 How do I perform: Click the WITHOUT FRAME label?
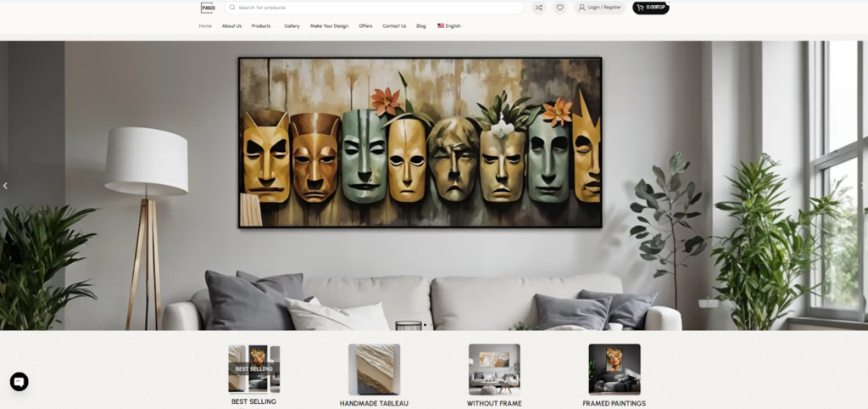pos(494,403)
